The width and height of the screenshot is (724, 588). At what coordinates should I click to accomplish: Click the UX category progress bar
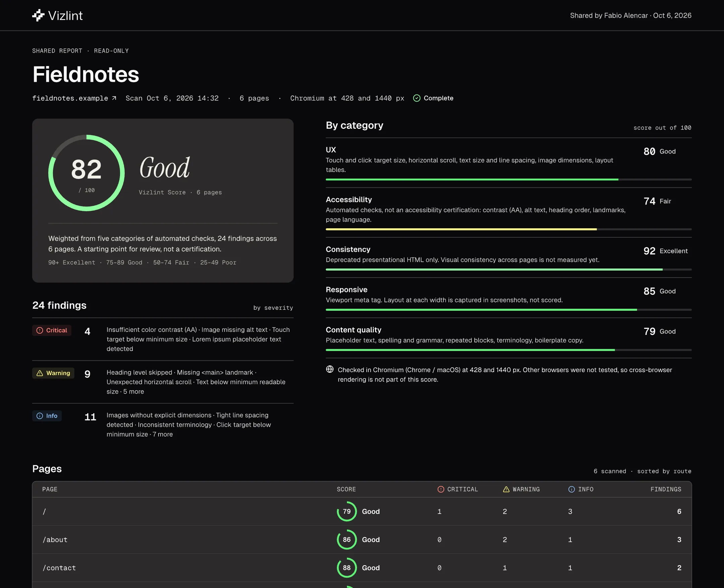tap(508, 179)
